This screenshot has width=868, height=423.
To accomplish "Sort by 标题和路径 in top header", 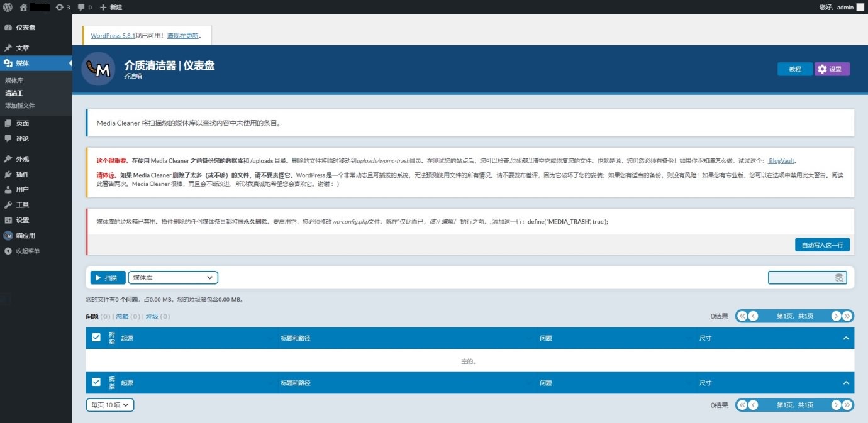I will [296, 338].
